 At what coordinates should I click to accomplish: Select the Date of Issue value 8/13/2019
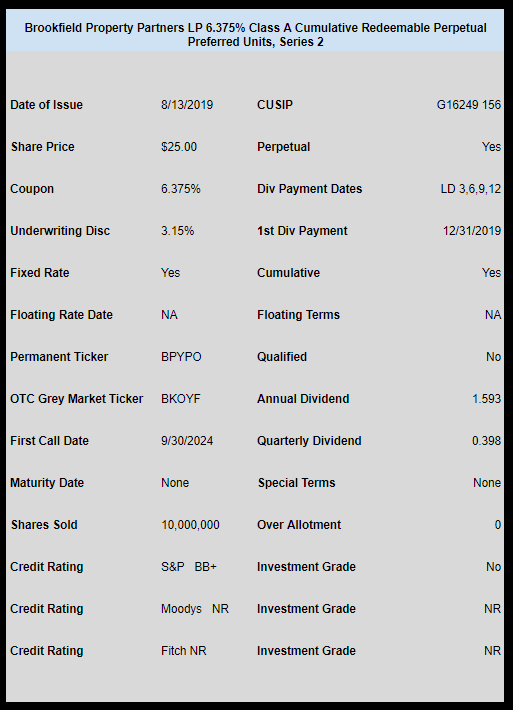point(187,105)
